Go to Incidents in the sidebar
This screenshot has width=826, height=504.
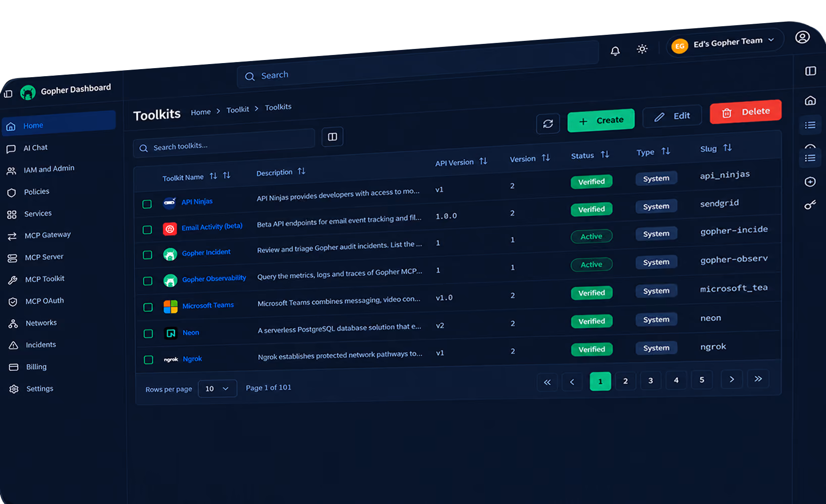pos(40,345)
